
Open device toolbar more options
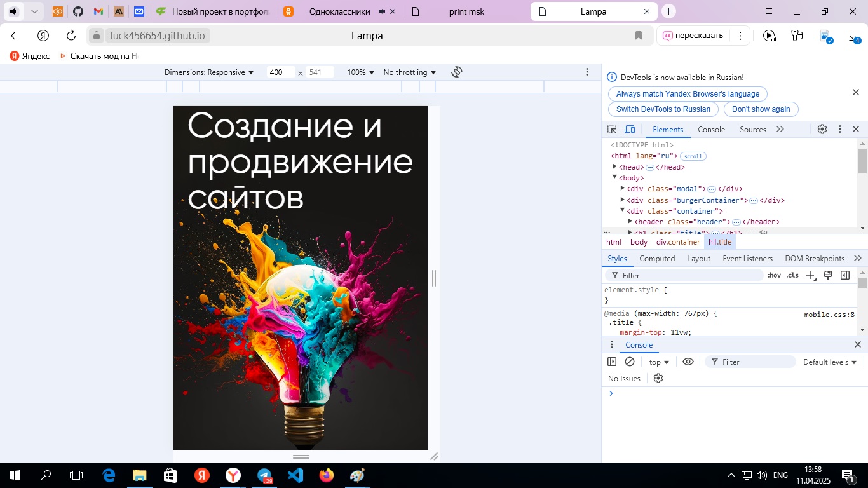587,72
